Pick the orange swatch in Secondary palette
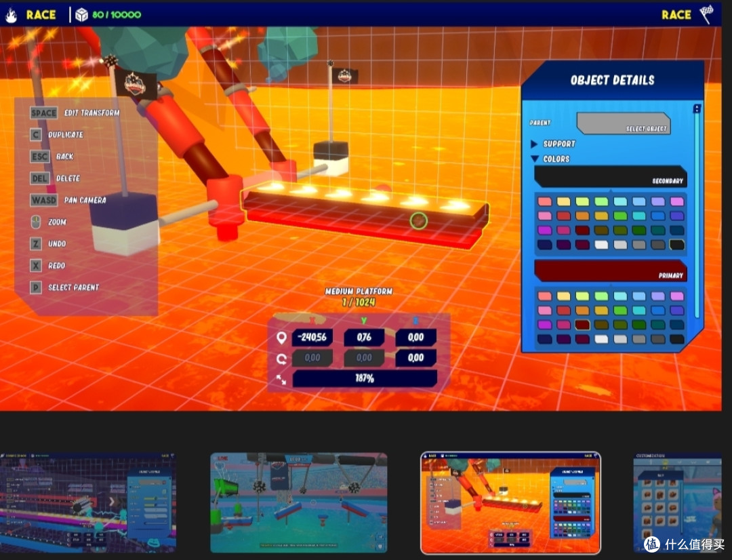Screen dimensions: 732x560 pos(583,216)
